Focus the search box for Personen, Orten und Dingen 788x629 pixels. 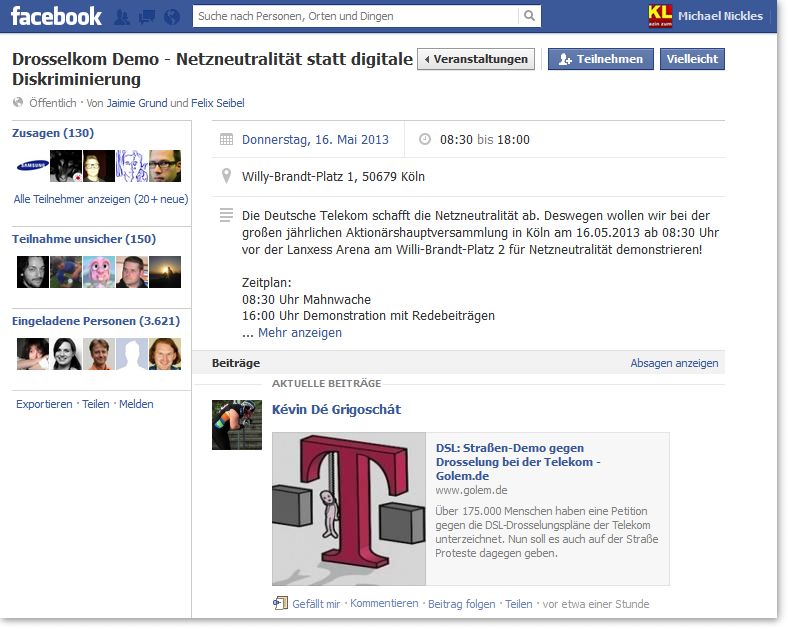[x=356, y=16]
